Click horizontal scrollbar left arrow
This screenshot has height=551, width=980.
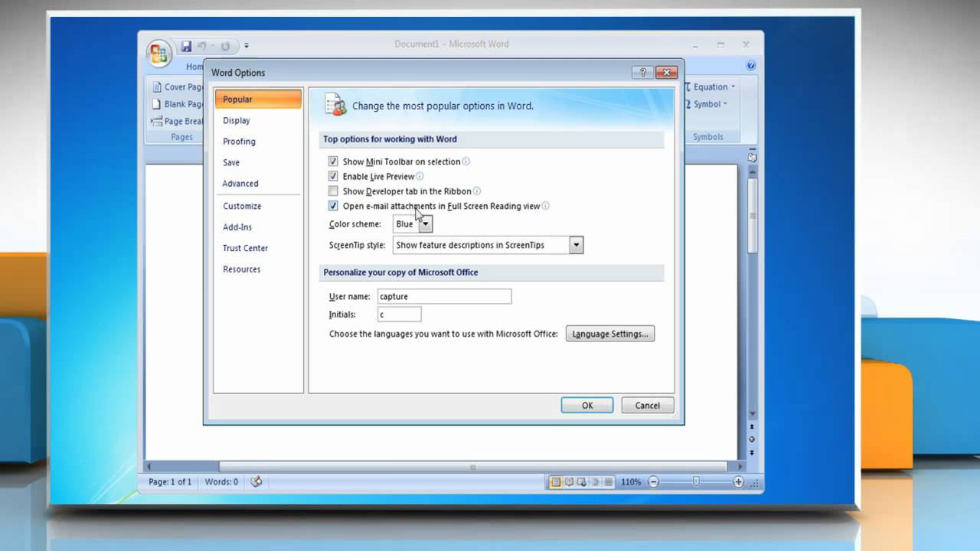click(149, 467)
